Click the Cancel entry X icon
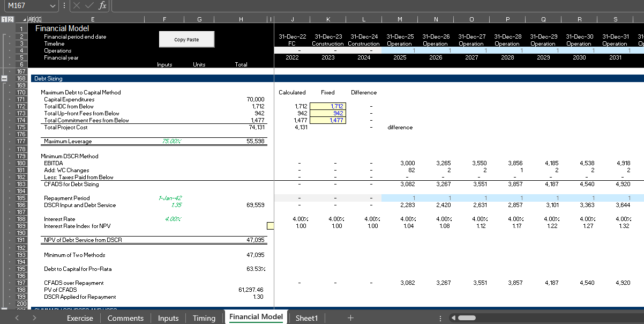Image resolution: width=644 pixels, height=324 pixels. (x=77, y=5)
